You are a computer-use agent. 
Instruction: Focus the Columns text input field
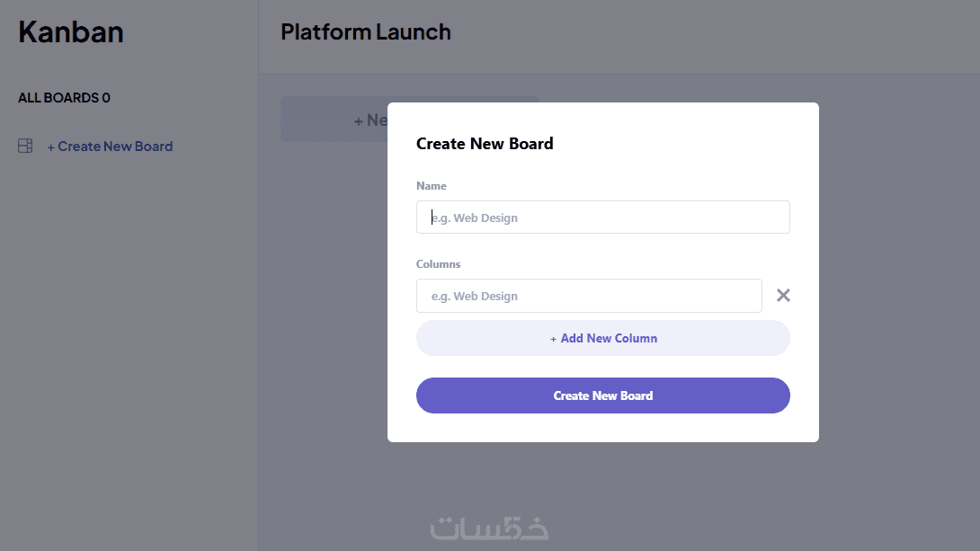tap(589, 296)
